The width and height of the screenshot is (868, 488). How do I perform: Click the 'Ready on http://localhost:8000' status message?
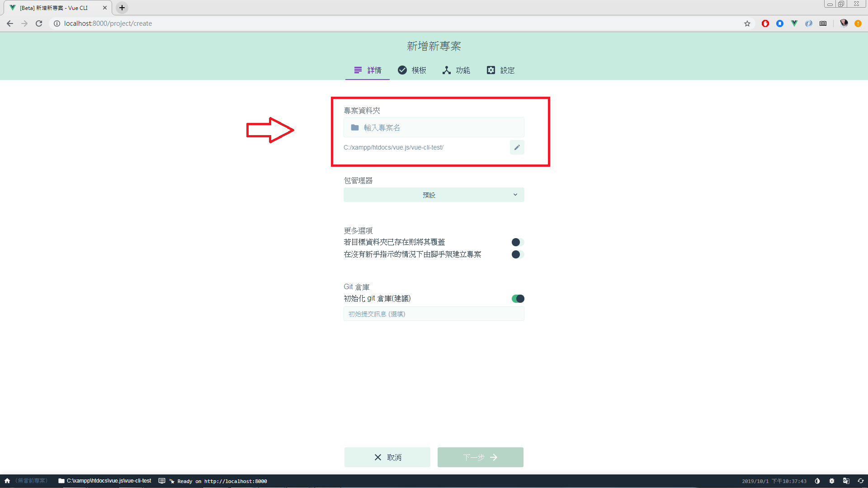[x=222, y=481]
